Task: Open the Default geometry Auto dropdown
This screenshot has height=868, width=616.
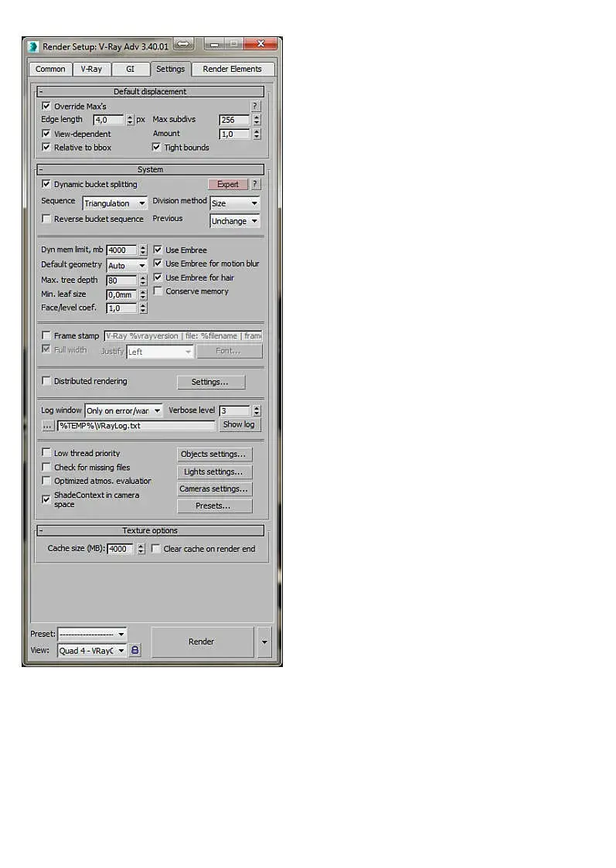Action: pos(127,266)
